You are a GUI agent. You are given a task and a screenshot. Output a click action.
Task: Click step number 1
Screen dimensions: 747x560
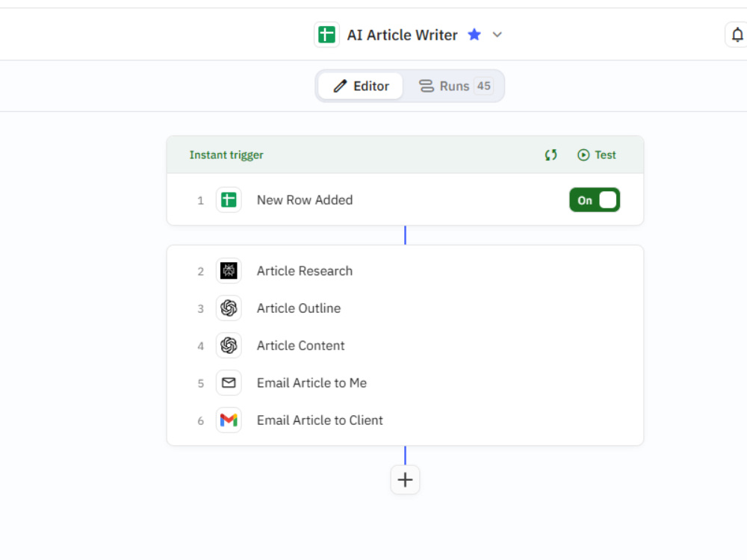pyautogui.click(x=200, y=200)
